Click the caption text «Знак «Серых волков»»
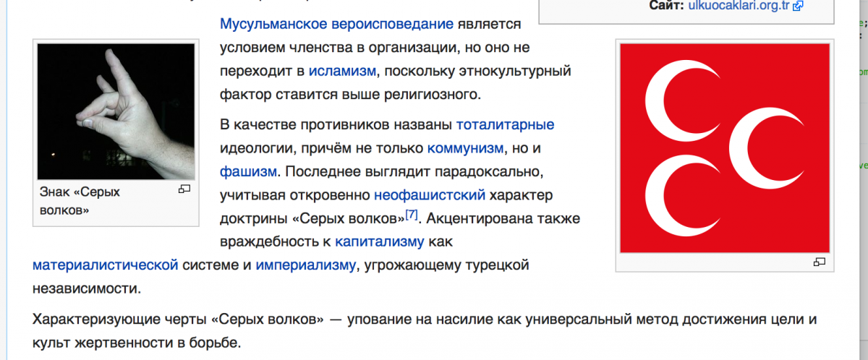The width and height of the screenshot is (868, 360). click(80, 201)
